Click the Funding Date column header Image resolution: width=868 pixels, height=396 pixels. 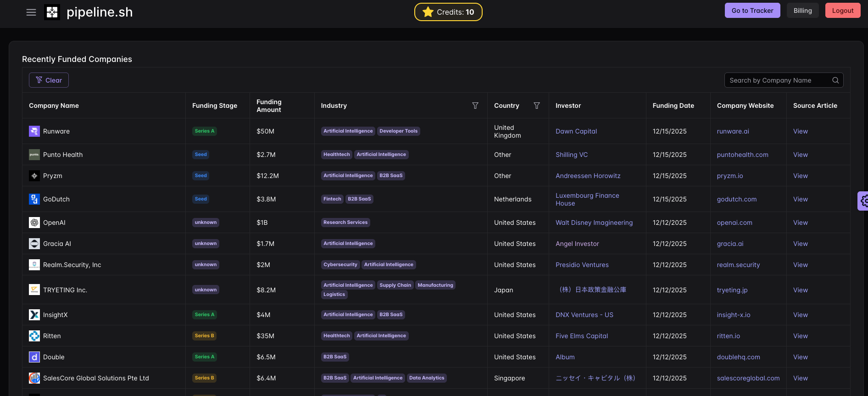click(x=673, y=106)
